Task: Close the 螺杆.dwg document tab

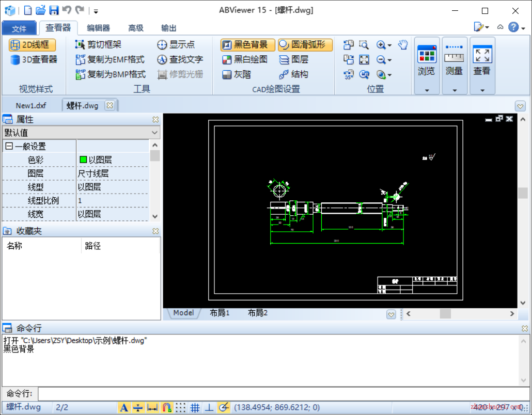Action: [109, 105]
